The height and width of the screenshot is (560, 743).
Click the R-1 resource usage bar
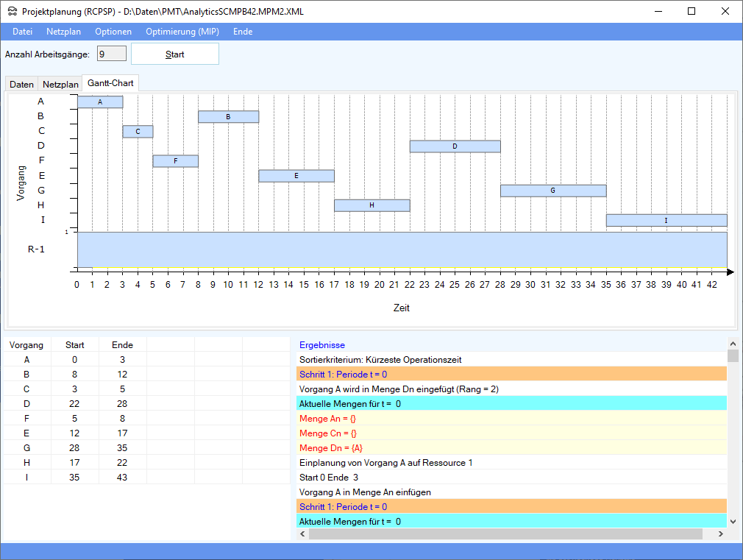pyautogui.click(x=402, y=250)
